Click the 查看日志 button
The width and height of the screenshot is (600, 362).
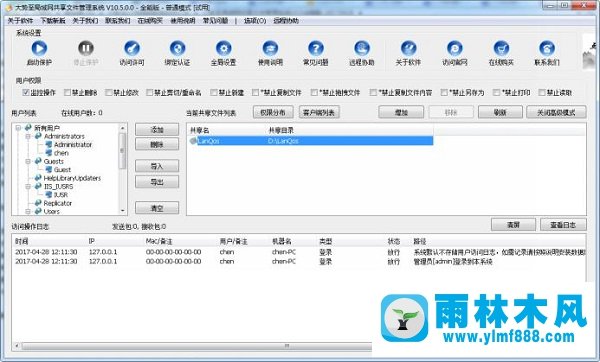click(563, 225)
